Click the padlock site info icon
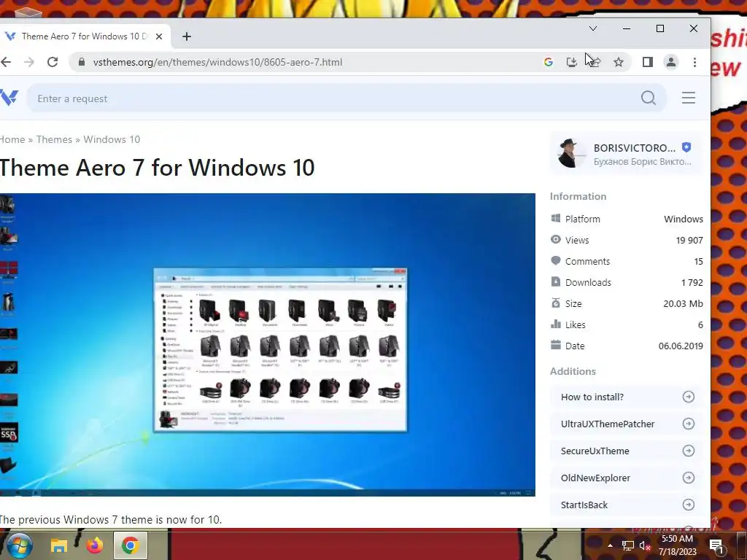 [x=82, y=62]
